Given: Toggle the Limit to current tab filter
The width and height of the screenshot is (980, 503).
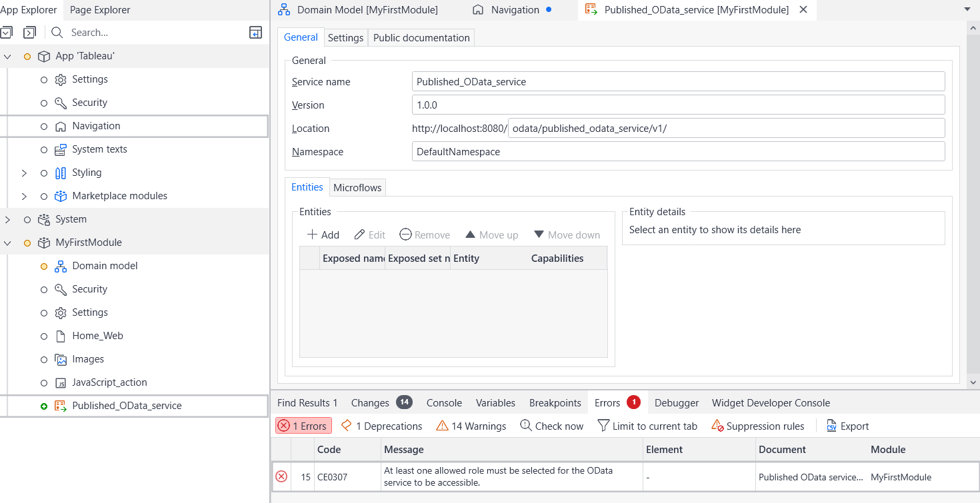Looking at the screenshot, I should point(647,426).
